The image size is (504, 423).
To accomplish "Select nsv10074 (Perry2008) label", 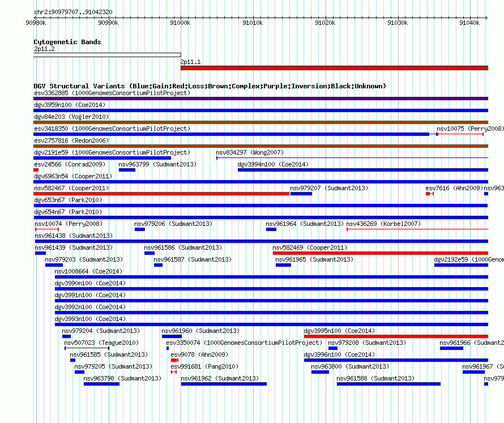I will [x=69, y=224].
